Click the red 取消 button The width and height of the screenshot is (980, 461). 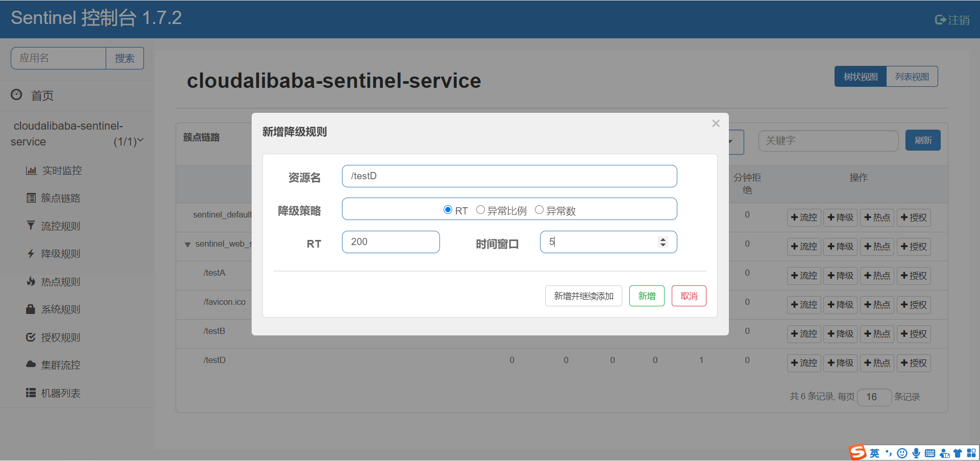[689, 296]
